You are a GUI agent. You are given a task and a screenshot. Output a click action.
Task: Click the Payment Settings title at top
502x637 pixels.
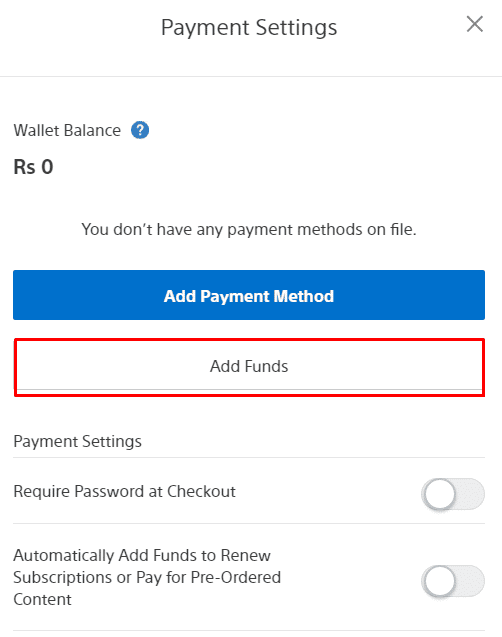(x=249, y=28)
